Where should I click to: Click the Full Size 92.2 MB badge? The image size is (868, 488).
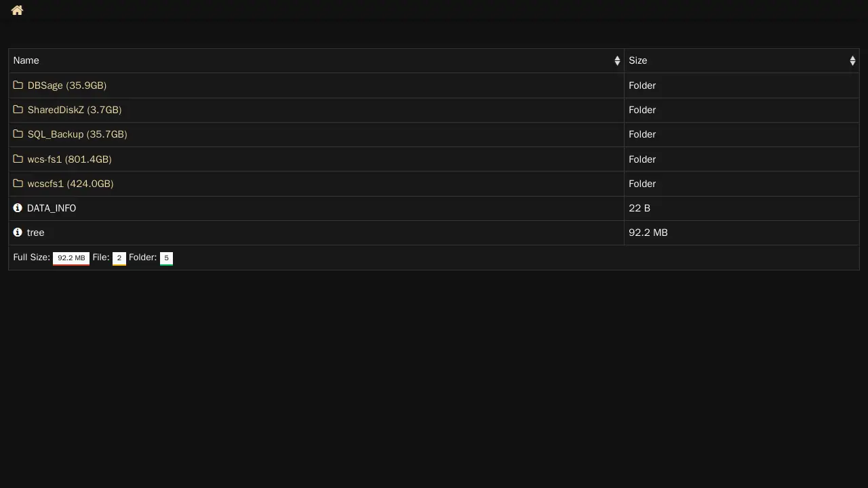coord(71,258)
